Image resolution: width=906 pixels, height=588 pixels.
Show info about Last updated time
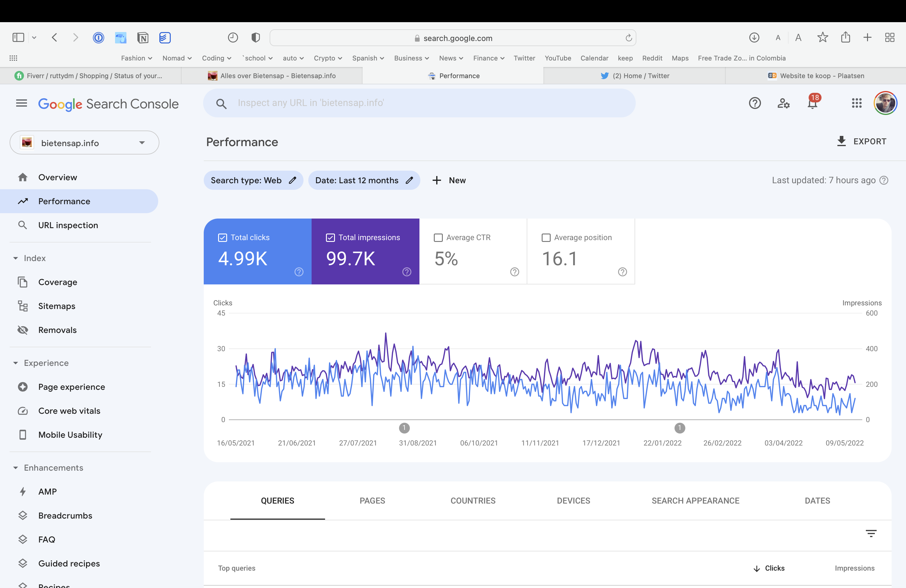coord(884,180)
